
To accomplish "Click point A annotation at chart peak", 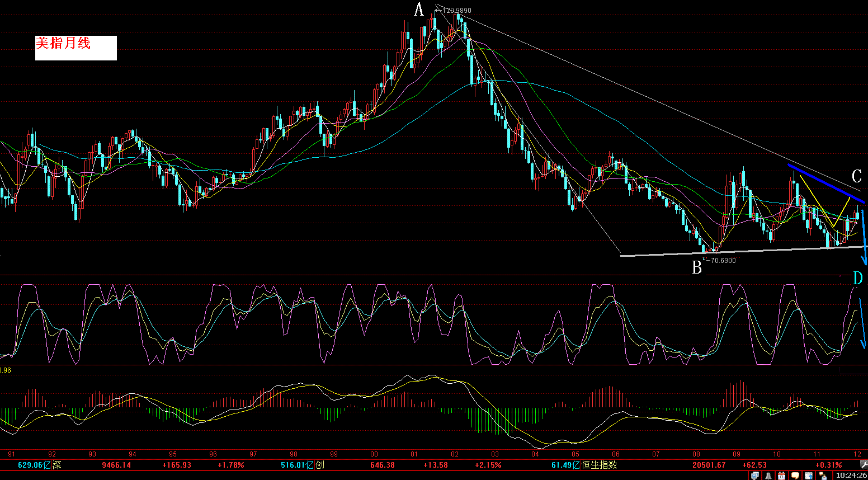I will pyautogui.click(x=419, y=10).
